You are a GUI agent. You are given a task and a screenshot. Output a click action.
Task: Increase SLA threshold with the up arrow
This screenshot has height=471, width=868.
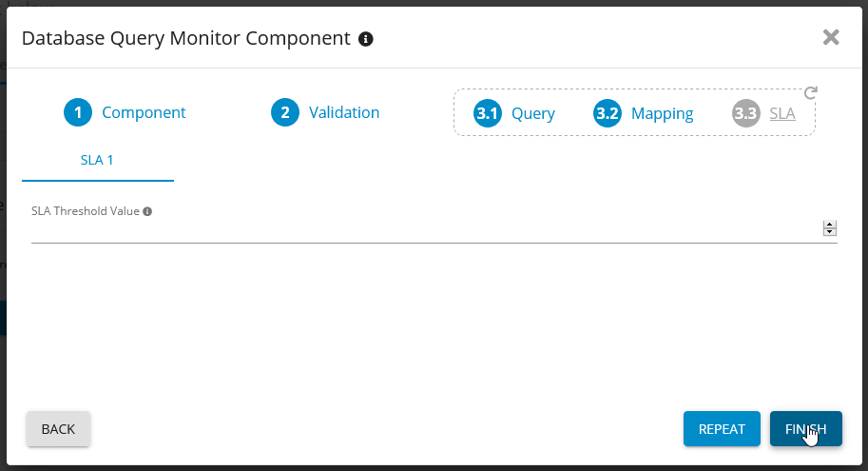[830, 226]
